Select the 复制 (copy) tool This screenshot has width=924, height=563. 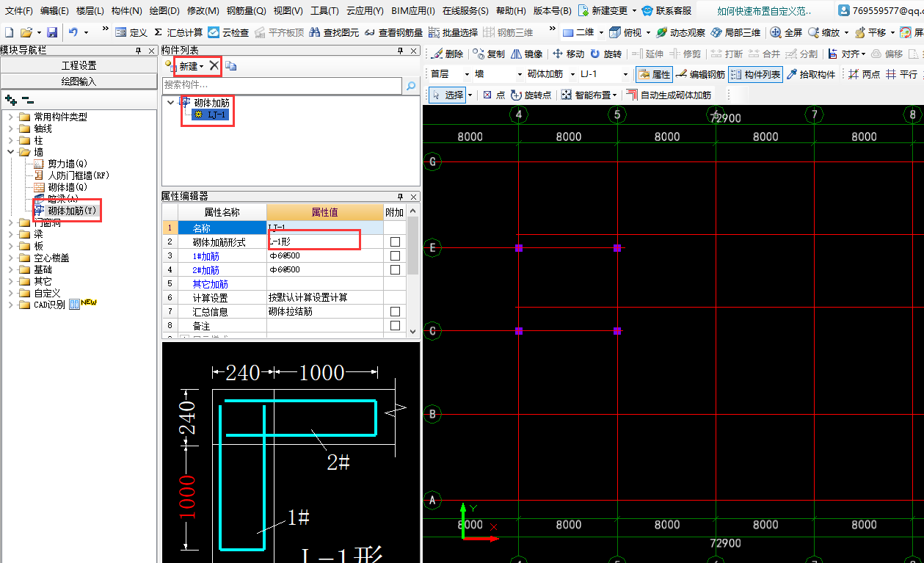[x=489, y=54]
